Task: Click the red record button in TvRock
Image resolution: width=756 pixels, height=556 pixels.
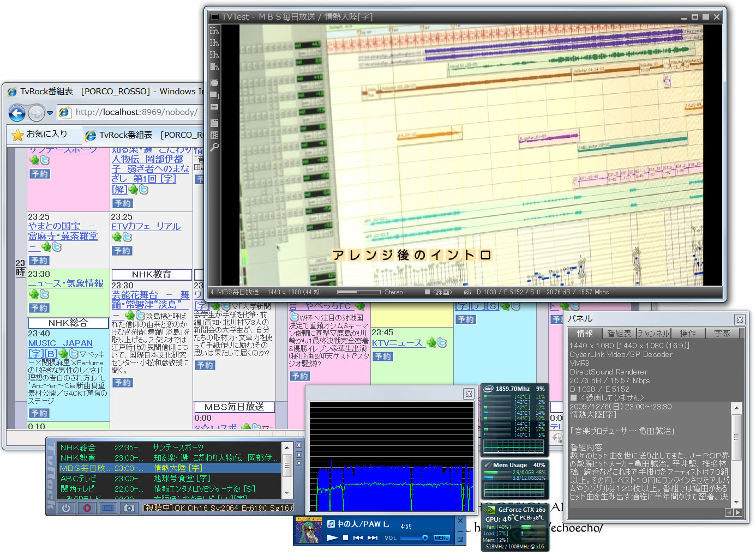Action: [87, 508]
